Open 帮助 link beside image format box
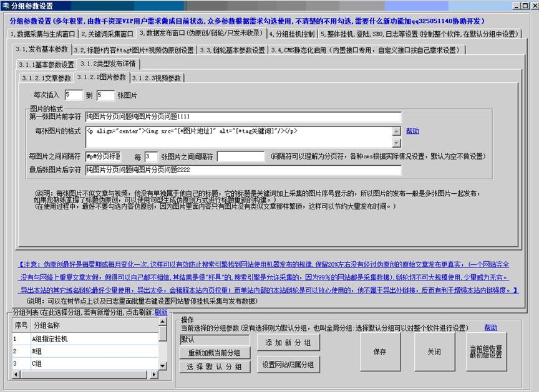The image size is (539, 392). [x=412, y=131]
